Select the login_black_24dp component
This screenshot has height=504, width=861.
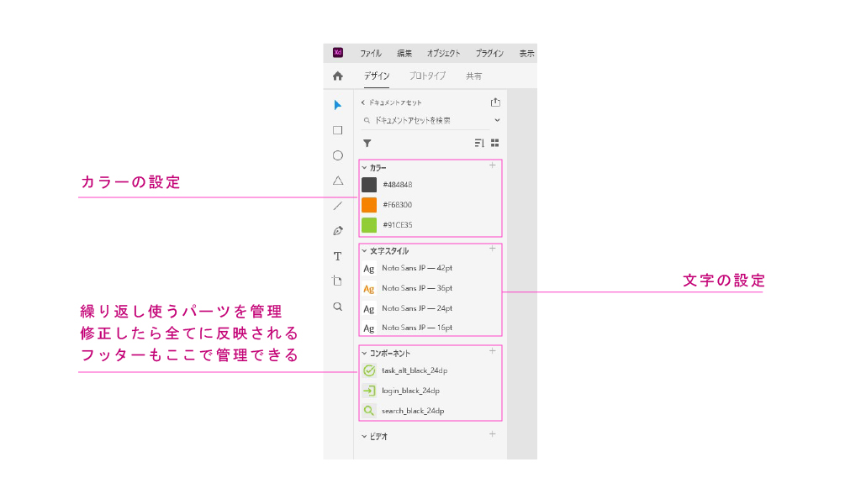pos(410,391)
